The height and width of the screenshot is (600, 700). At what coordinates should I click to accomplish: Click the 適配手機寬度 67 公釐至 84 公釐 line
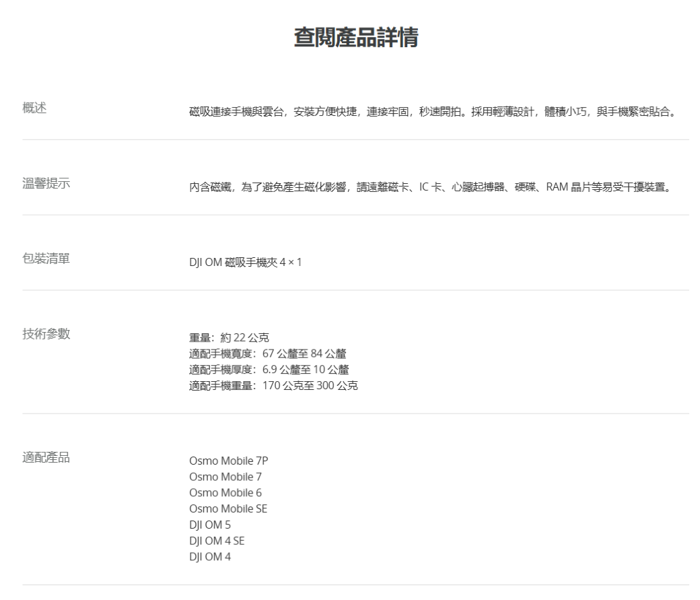tap(268, 354)
